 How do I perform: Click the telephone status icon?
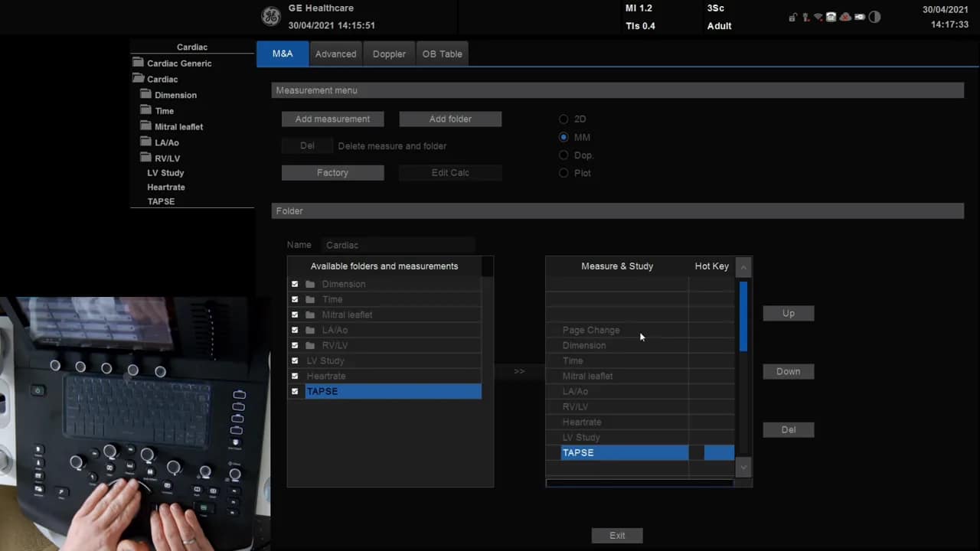point(831,18)
